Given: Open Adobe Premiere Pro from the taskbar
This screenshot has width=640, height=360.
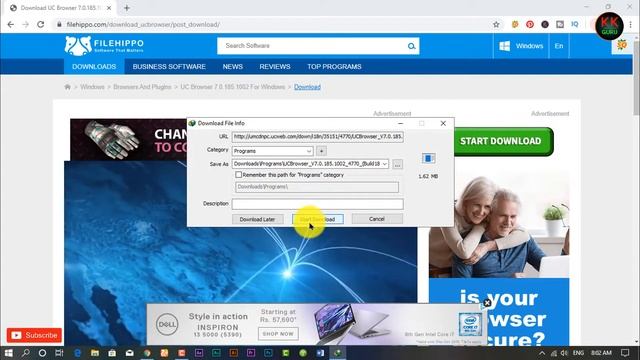Looking at the screenshot, I should (x=251, y=353).
